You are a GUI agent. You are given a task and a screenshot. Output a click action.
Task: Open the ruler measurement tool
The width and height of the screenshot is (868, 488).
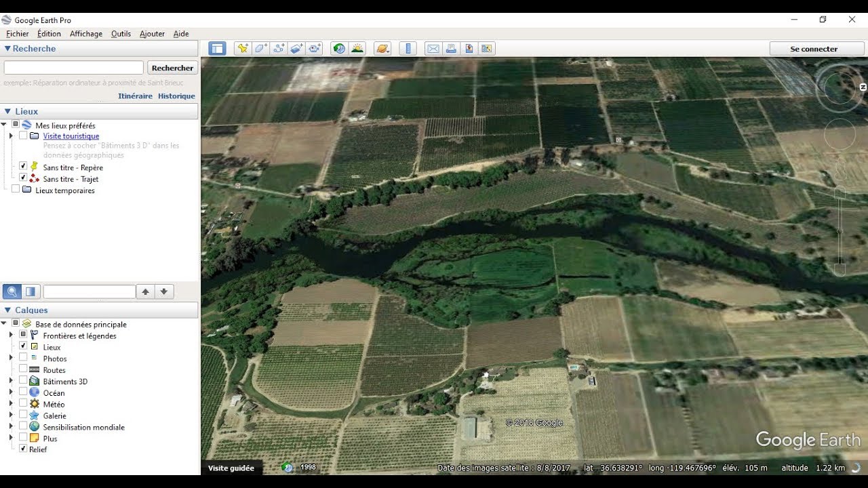[408, 48]
